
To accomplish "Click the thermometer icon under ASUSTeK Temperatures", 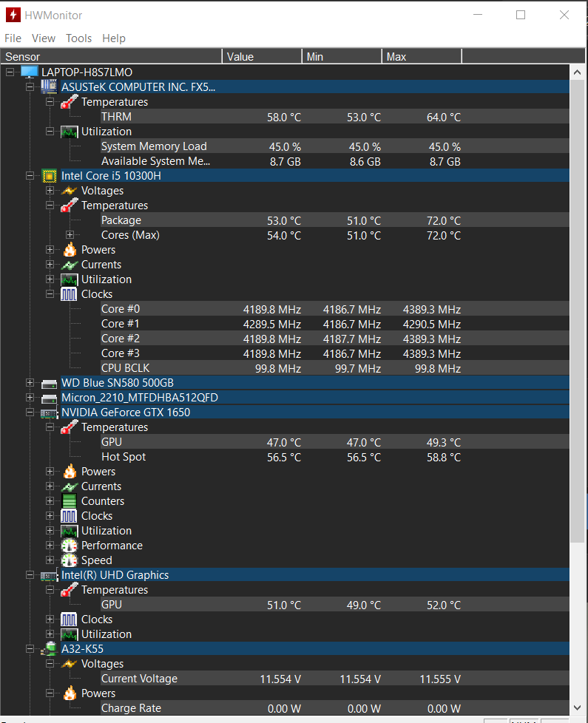I will pyautogui.click(x=70, y=101).
